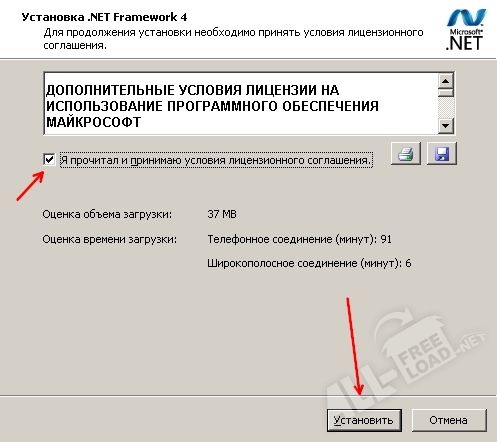Click the Телефонное соединение (минут): 91 text
The width and height of the screenshot is (497, 442).
point(299,239)
